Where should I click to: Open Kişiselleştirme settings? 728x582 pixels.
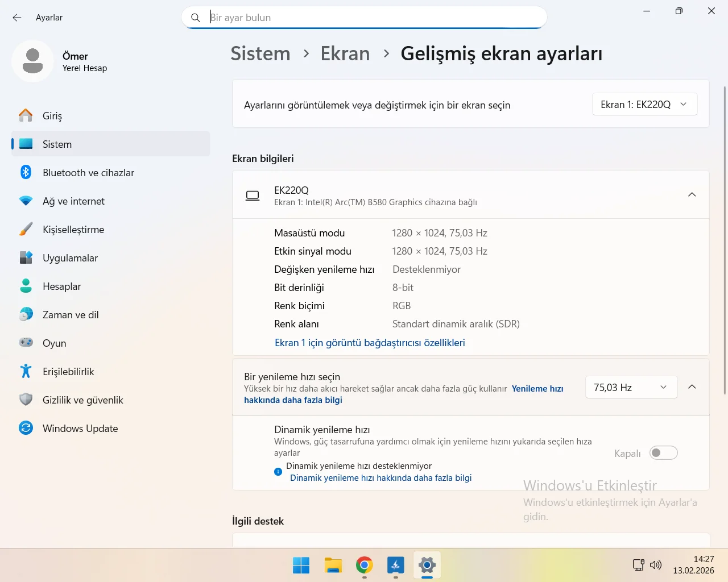pos(111,229)
